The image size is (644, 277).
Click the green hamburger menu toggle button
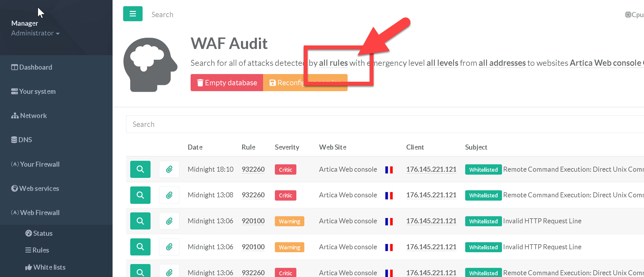click(133, 14)
